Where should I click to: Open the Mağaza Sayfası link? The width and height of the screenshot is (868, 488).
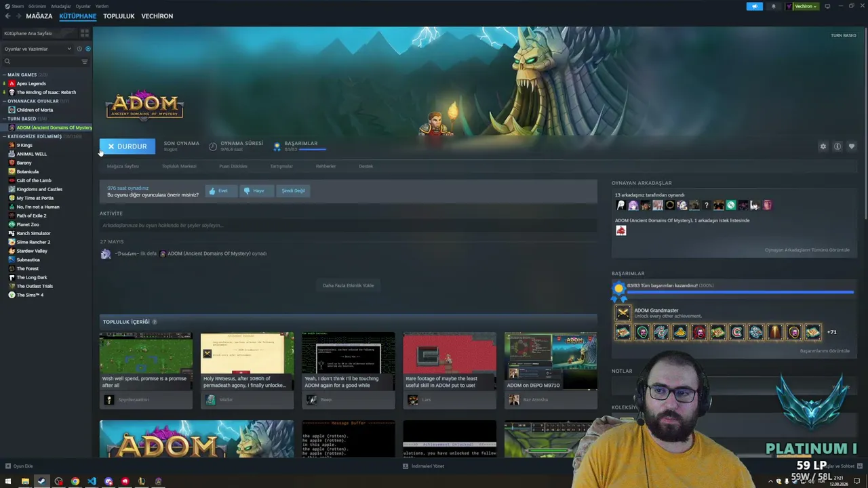123,166
